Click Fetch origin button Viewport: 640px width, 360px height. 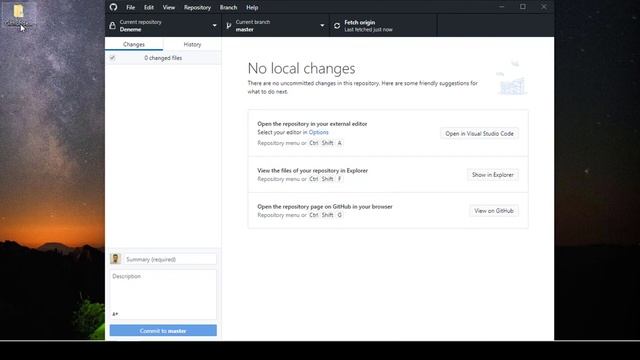pyautogui.click(x=383, y=26)
